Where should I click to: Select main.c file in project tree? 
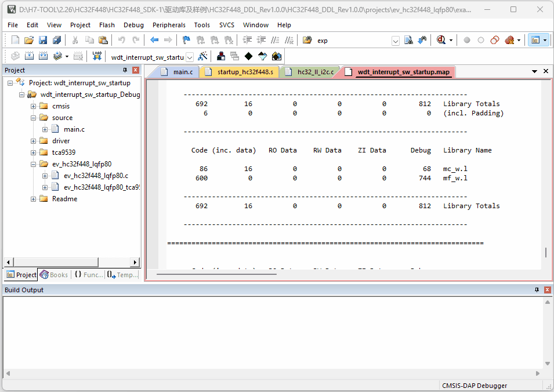click(x=74, y=130)
